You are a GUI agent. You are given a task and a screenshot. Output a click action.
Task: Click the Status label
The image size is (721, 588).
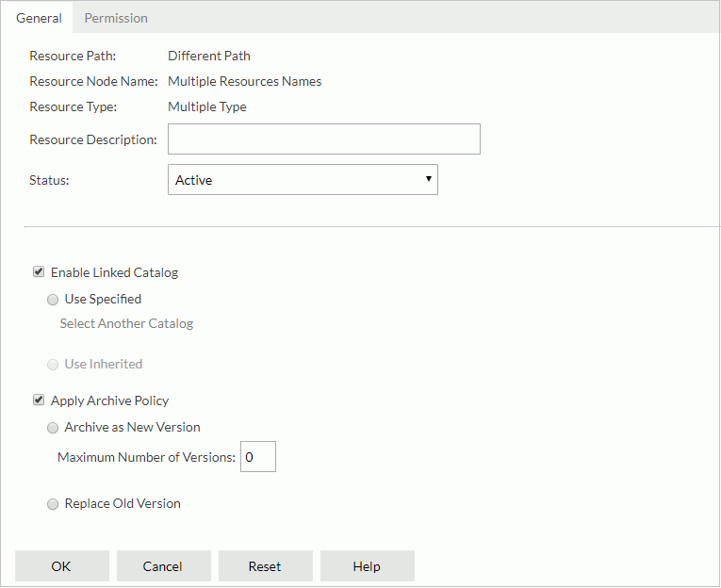click(49, 180)
